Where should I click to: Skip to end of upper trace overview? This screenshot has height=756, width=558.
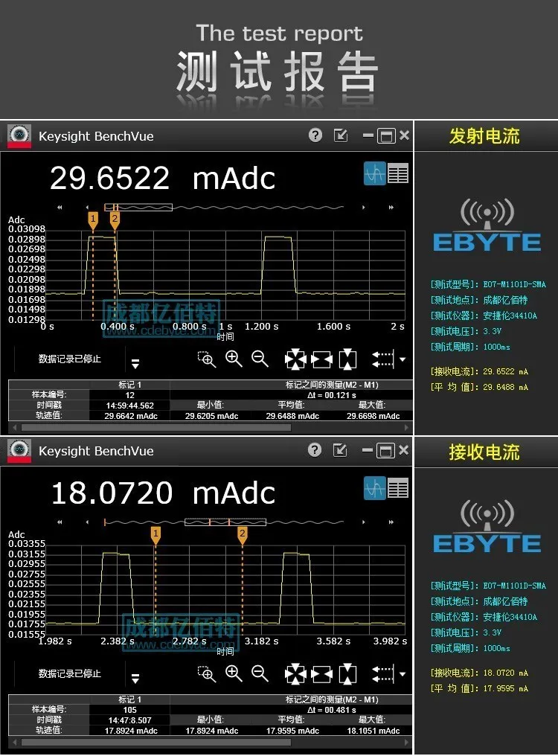coord(391,208)
